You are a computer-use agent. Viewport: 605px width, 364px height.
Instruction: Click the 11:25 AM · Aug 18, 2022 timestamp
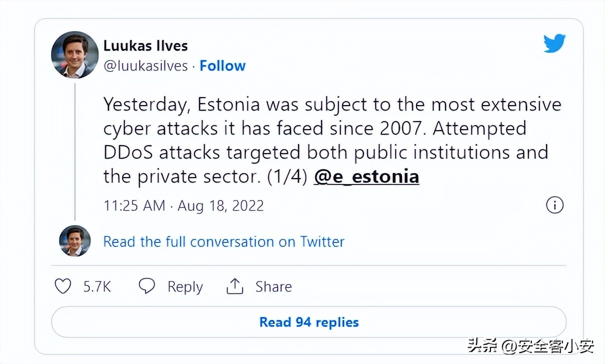pos(183,206)
